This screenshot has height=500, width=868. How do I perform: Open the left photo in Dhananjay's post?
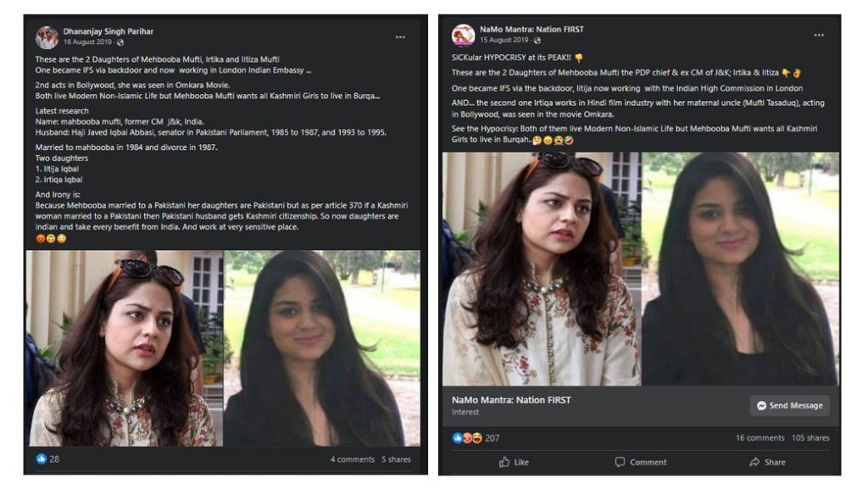pos(125,348)
